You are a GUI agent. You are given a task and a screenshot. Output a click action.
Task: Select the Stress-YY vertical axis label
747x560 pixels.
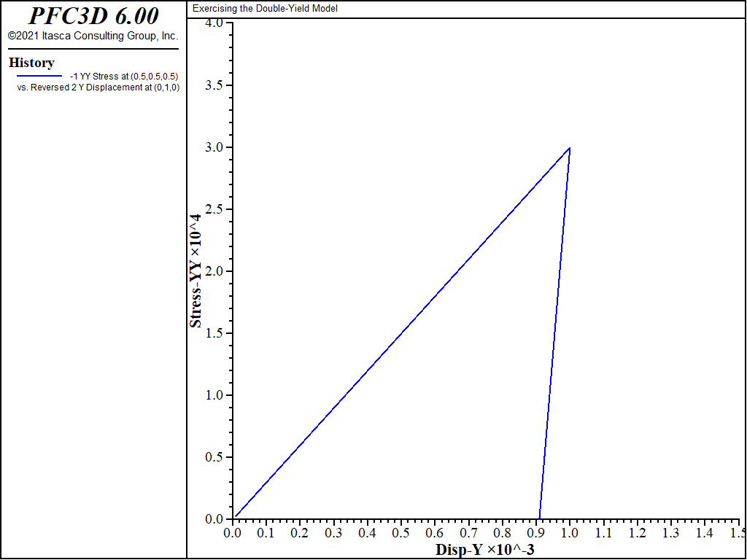click(196, 271)
